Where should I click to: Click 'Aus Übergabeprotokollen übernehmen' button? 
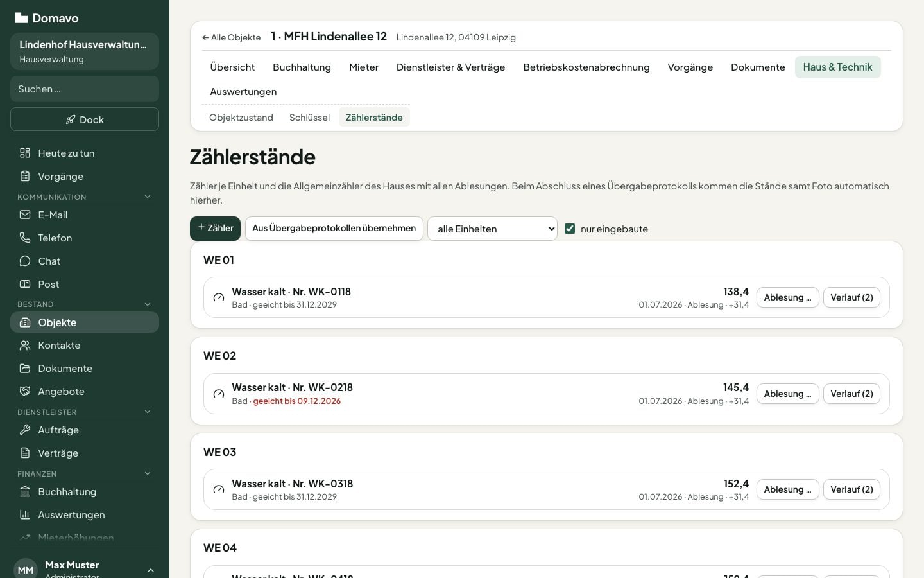(x=334, y=229)
